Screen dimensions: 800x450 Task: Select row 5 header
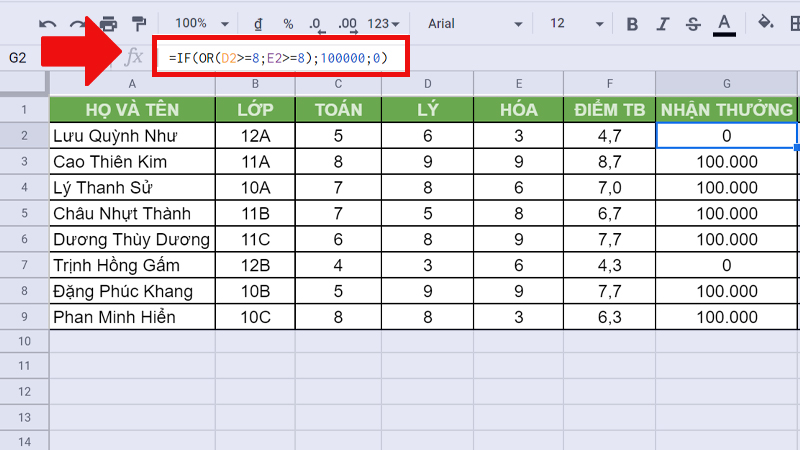24,214
